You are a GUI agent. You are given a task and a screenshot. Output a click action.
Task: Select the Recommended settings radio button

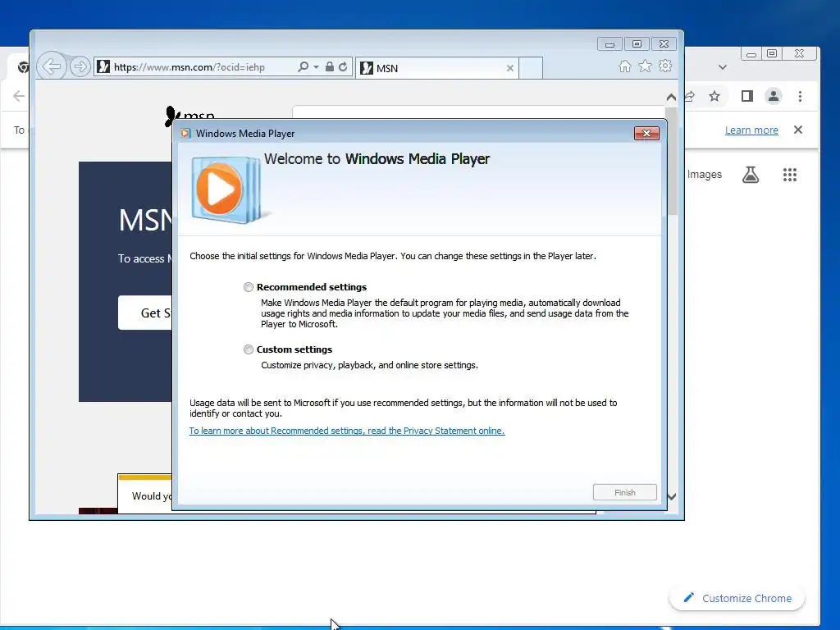click(248, 287)
